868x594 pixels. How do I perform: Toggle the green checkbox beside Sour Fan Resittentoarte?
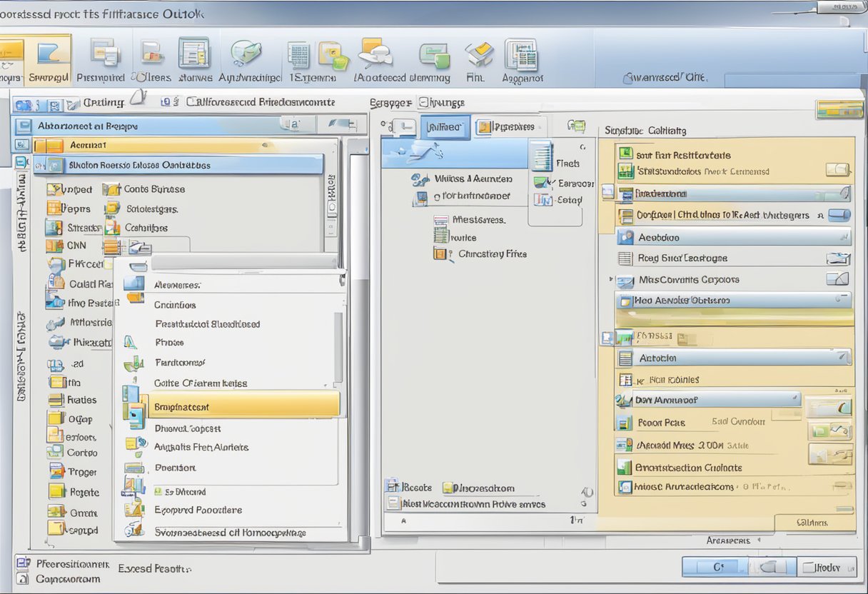click(626, 154)
